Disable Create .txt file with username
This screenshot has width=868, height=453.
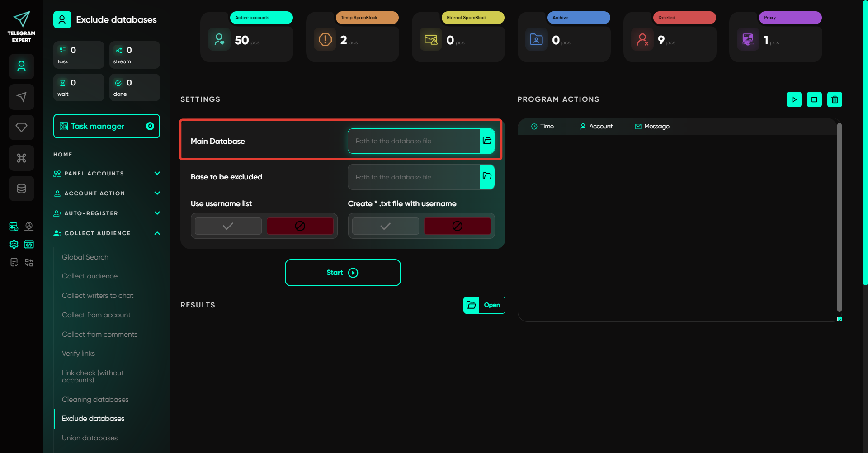tap(457, 226)
